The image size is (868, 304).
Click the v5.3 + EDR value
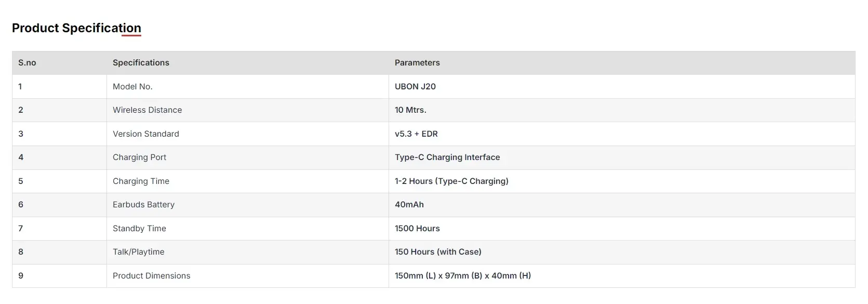point(416,134)
